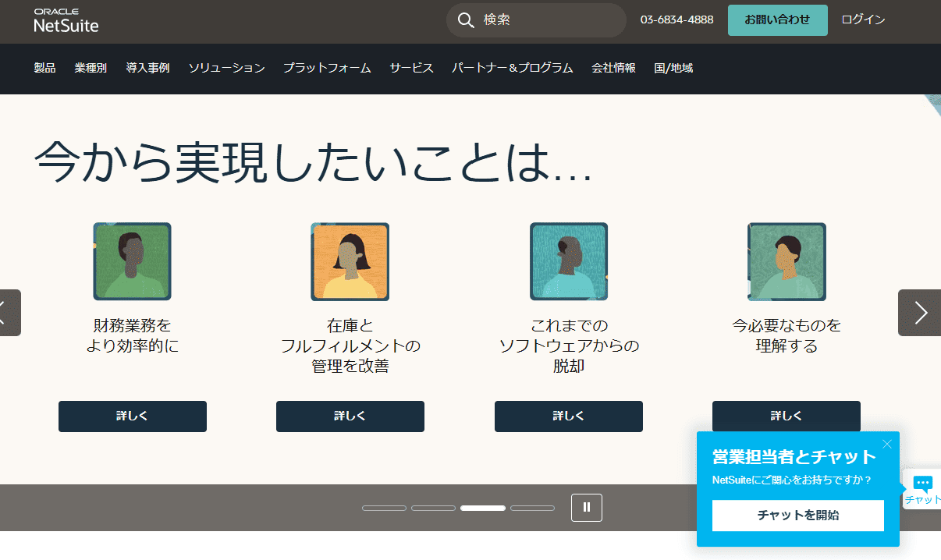Screen dimensions: 941x560
Task: Go to next carousel slide arrow
Action: point(920,313)
